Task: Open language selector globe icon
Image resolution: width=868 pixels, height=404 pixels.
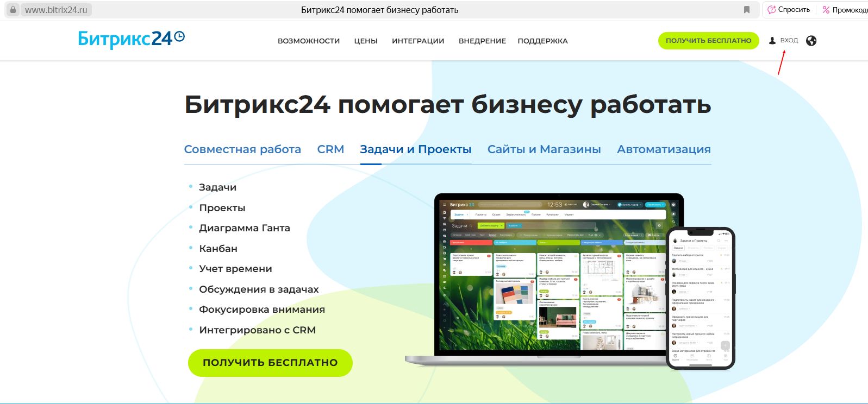Action: (x=811, y=41)
